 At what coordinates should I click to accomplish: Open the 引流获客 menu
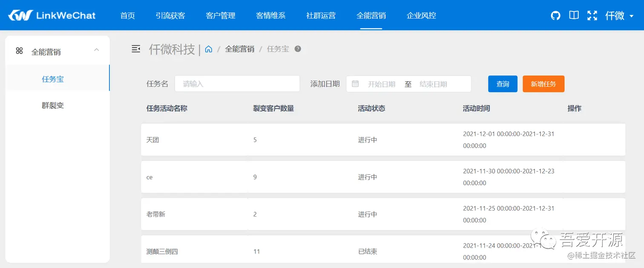point(170,16)
